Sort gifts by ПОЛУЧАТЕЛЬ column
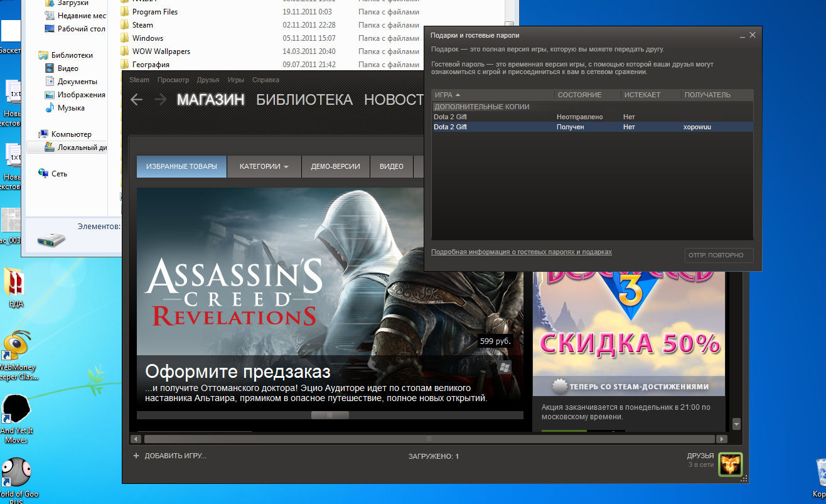826x504 pixels. tap(717, 95)
